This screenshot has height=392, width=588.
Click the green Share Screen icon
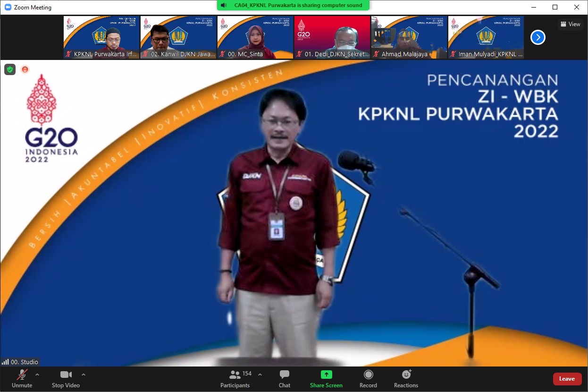[x=326, y=374]
